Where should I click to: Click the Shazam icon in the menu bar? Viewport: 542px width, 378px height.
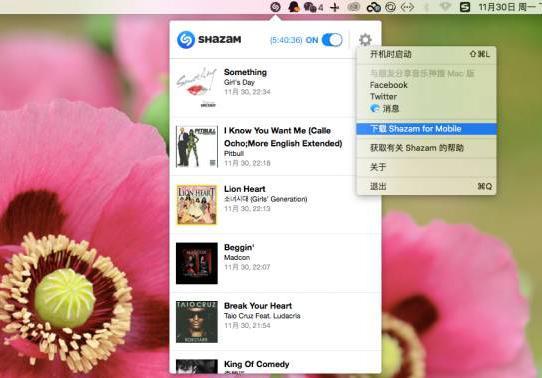click(275, 7)
